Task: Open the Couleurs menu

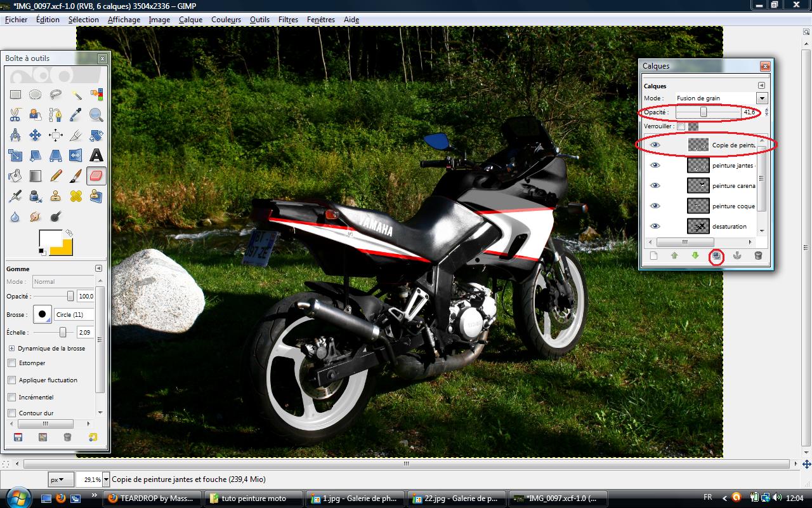Action: point(226,20)
